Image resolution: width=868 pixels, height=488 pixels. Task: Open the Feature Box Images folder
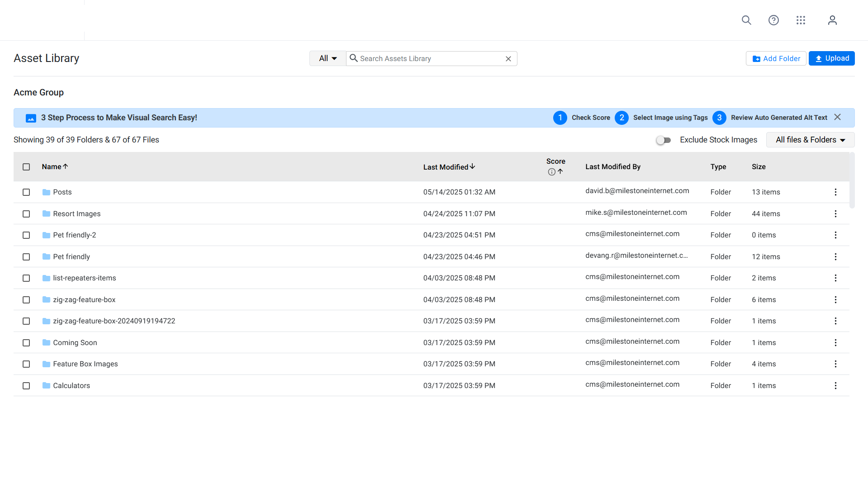click(x=85, y=364)
